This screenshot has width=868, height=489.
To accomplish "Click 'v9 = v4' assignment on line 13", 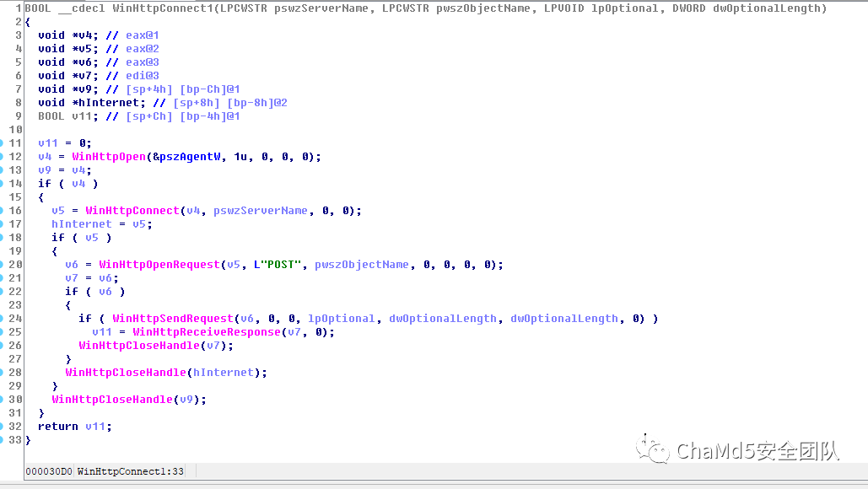I will pos(65,170).
